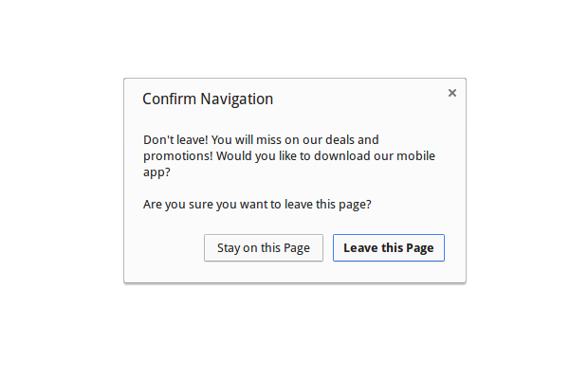The width and height of the screenshot is (588, 379).
Task: Click the word "Navigation" in the title
Action: click(x=238, y=99)
